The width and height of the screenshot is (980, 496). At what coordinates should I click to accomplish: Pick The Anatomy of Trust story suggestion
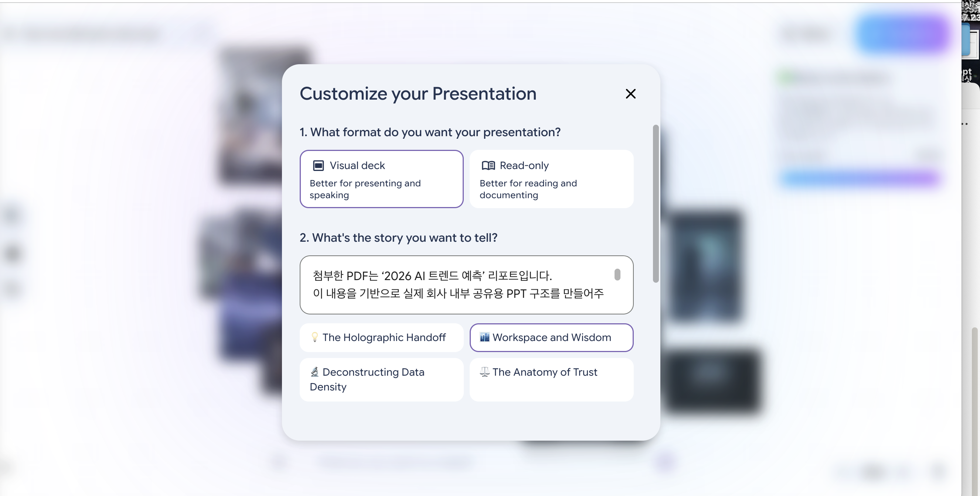[551, 379]
